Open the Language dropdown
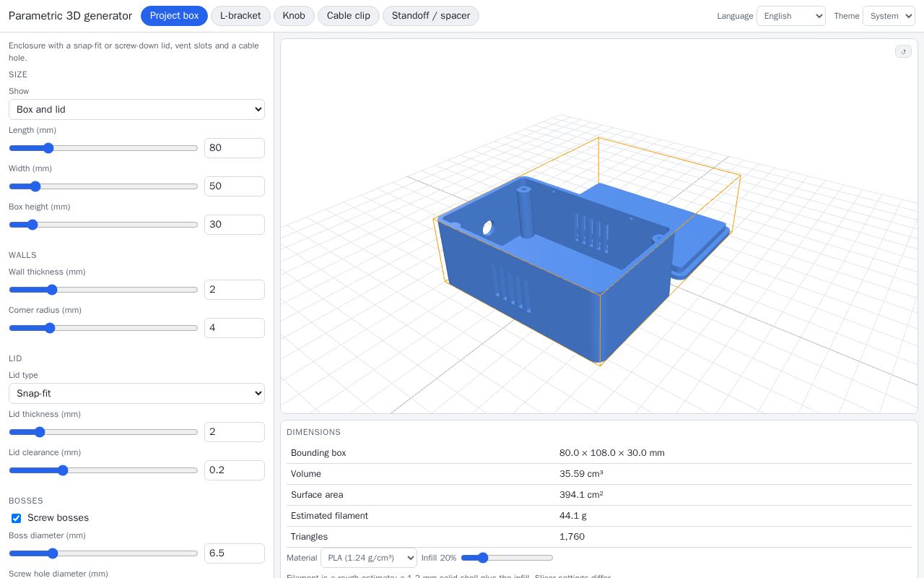924x578 pixels. point(790,16)
